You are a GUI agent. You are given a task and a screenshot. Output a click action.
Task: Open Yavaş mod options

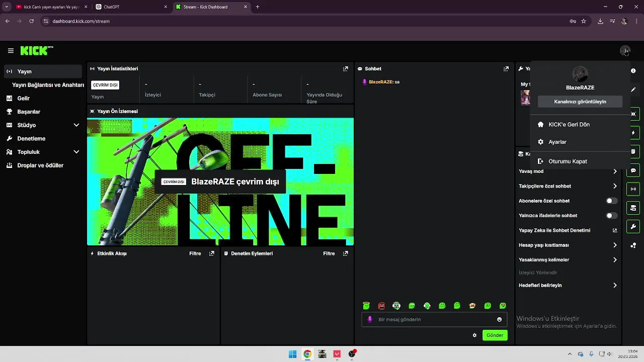click(568, 171)
